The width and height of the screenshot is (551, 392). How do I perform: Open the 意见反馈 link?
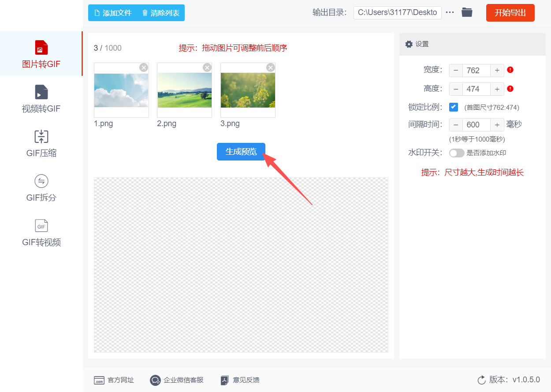click(240, 380)
